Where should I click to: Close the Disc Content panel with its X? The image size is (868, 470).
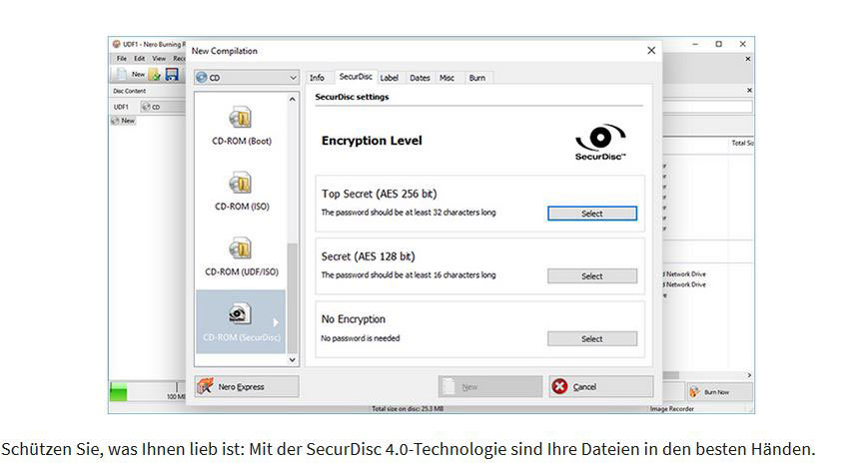coord(749,90)
